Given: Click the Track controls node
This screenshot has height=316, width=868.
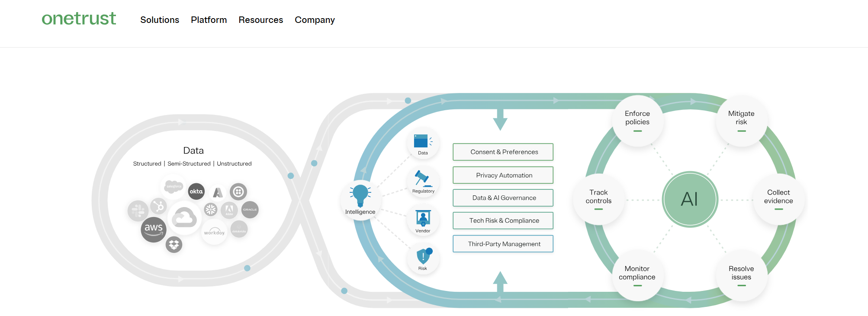Looking at the screenshot, I should click(598, 199).
